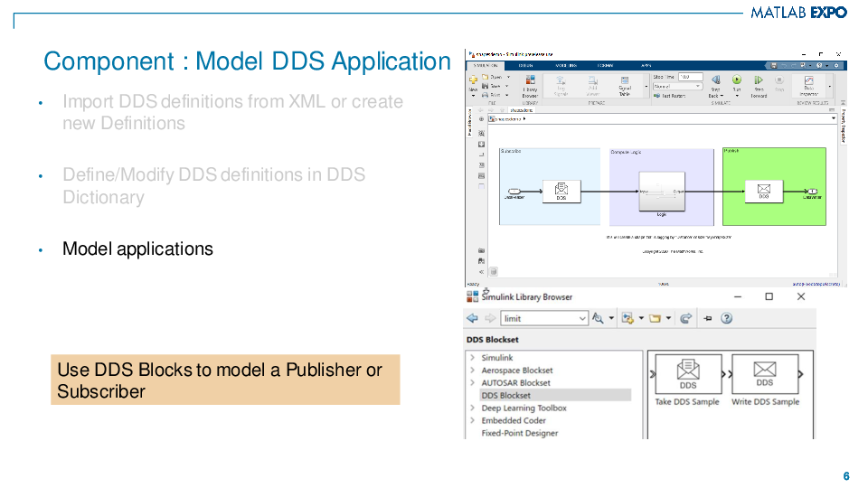Screen dimensions: 868x488
Task: Open the Data Inspector icon
Action: [808, 80]
